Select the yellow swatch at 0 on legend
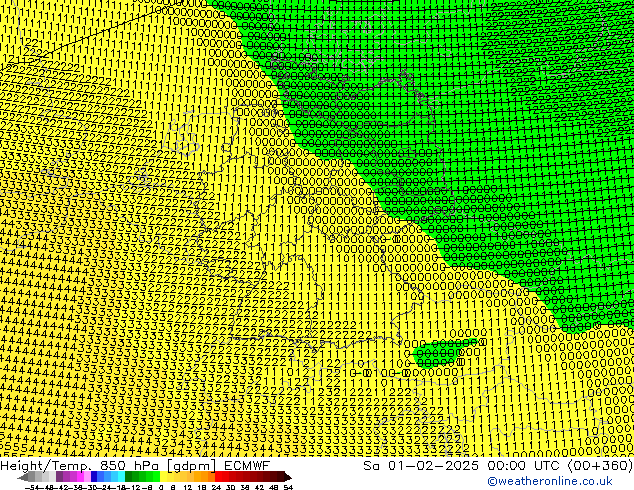The image size is (634, 490). pyautogui.click(x=163, y=477)
